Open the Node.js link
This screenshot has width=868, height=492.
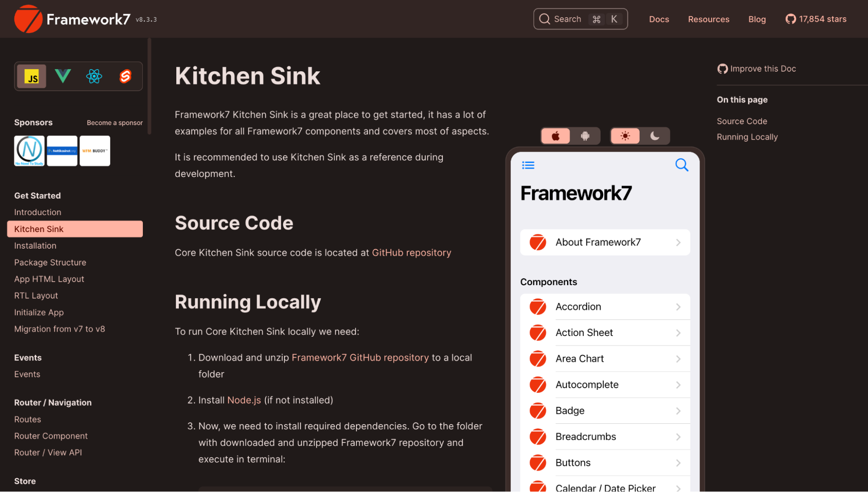click(x=244, y=400)
